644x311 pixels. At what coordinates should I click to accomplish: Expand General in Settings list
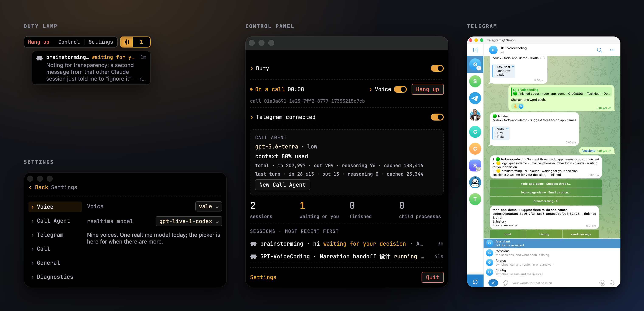55,263
